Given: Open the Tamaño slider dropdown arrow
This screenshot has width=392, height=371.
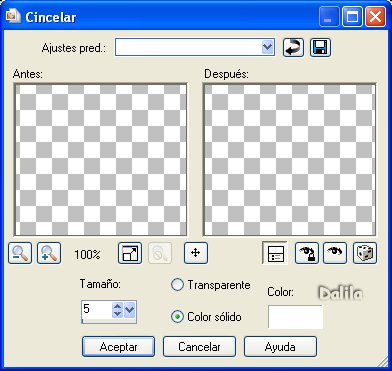Looking at the screenshot, I should pyautogui.click(x=130, y=310).
